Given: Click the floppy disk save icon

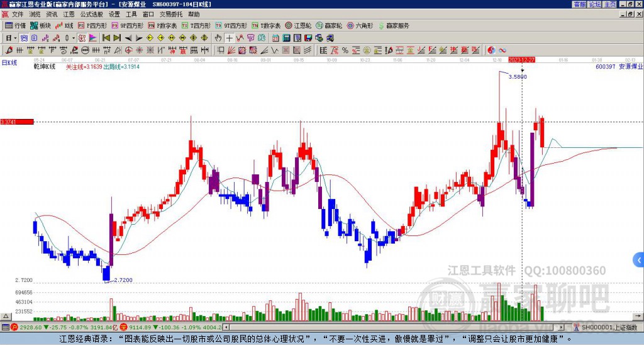Looking at the screenshot, I should pos(308,38).
